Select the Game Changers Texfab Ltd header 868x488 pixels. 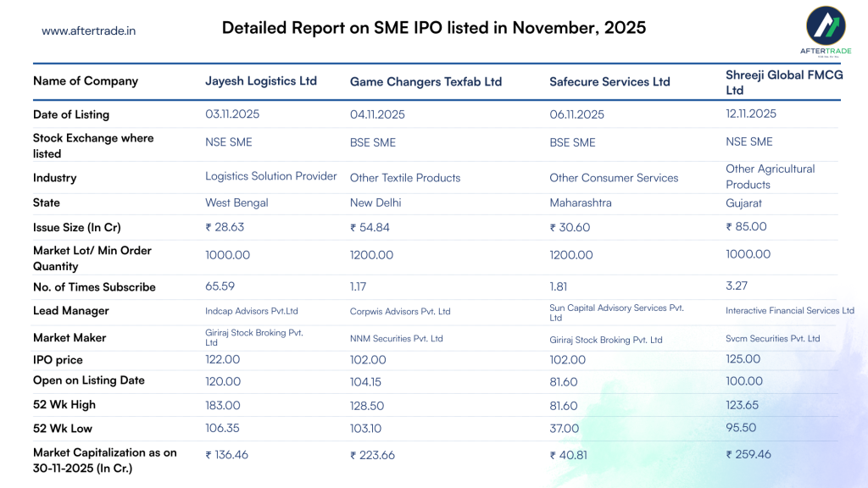pyautogui.click(x=426, y=81)
